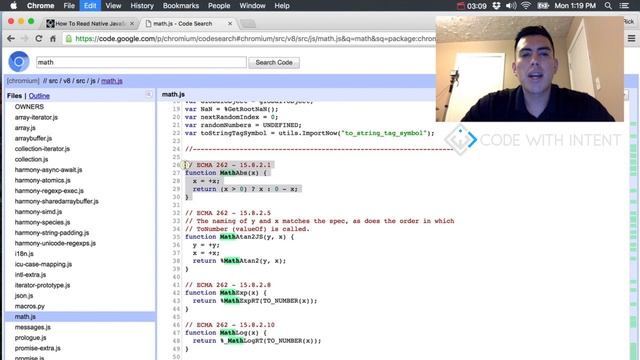Screen dimensions: 640x360
Task: Click the [chromium] breadcrumb
Action: pyautogui.click(x=23, y=81)
